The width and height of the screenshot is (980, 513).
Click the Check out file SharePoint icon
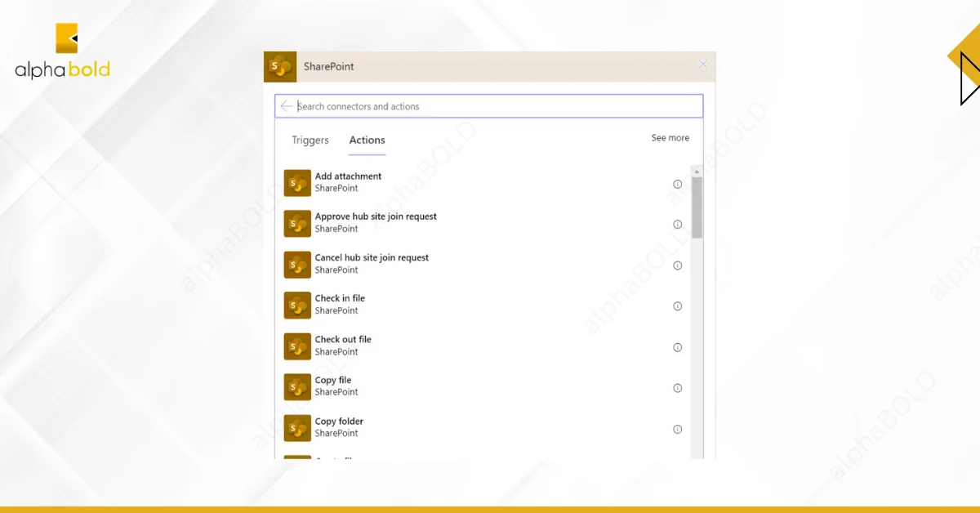pos(297,346)
